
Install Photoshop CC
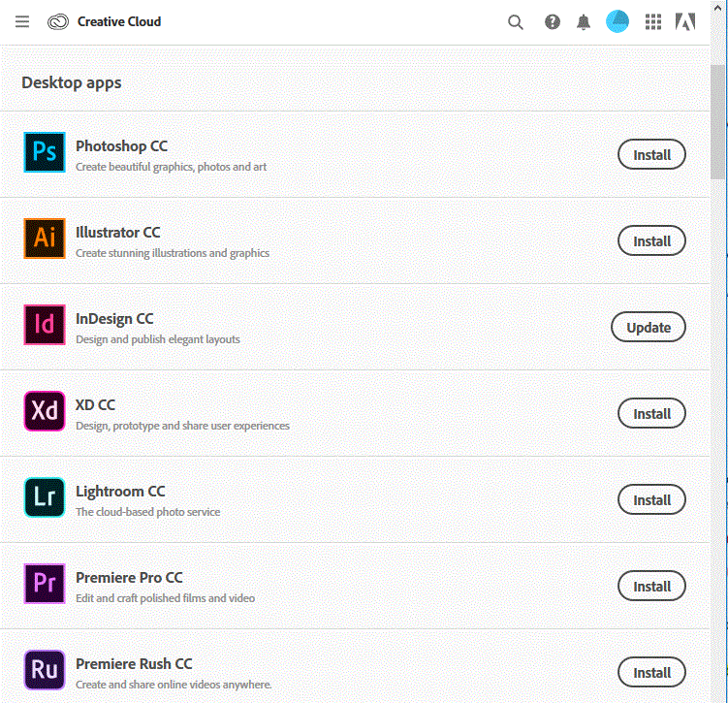(651, 154)
